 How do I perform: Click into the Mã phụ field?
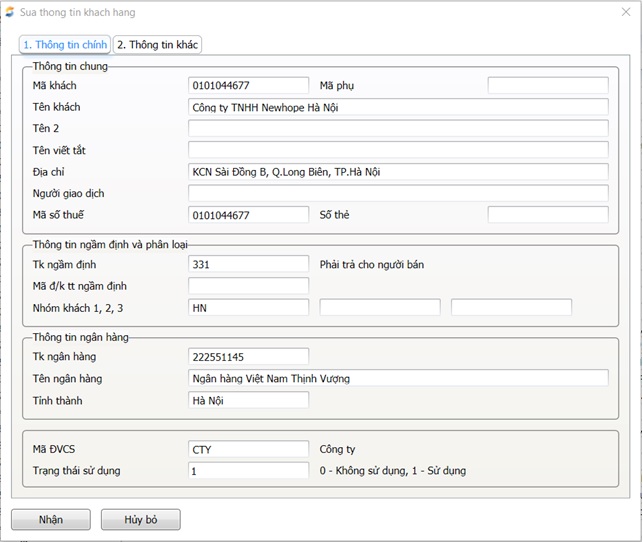(x=547, y=86)
